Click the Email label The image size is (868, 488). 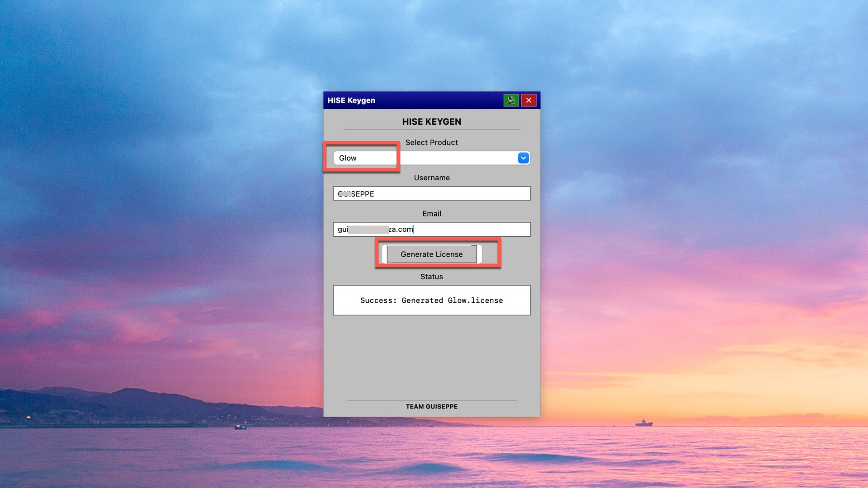pos(431,214)
